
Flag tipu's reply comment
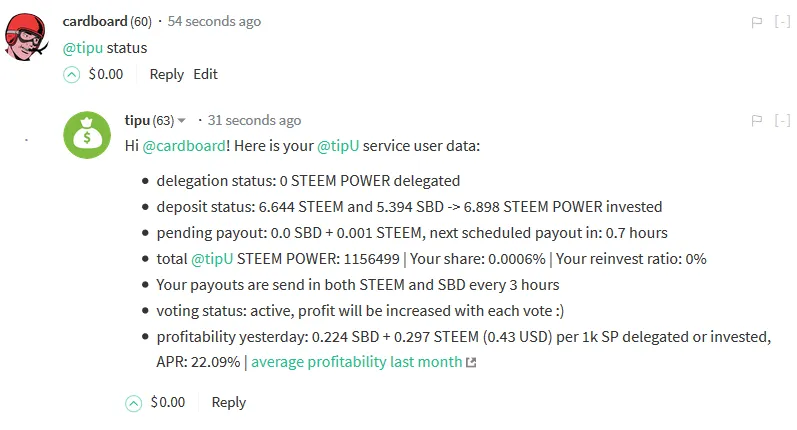point(757,120)
